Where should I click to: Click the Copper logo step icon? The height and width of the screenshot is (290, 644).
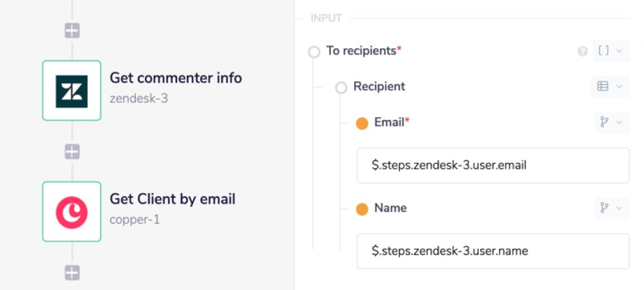[71, 211]
